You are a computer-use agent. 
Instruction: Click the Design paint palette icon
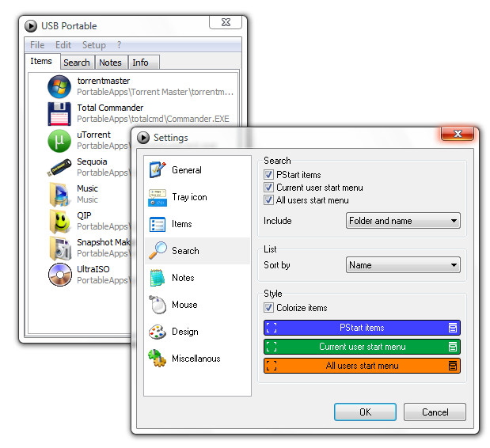point(158,332)
